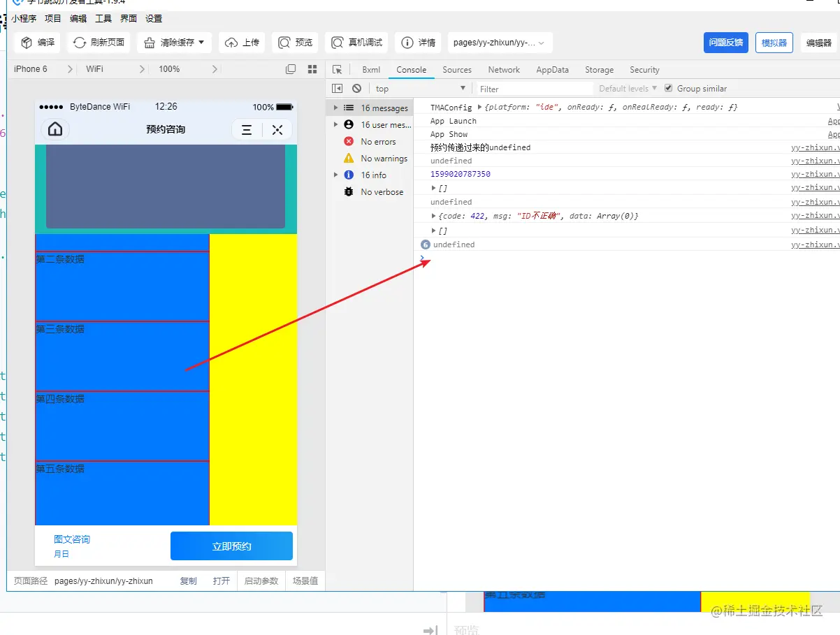Click the grouped count badge 6
The height and width of the screenshot is (635, 840).
coord(425,244)
